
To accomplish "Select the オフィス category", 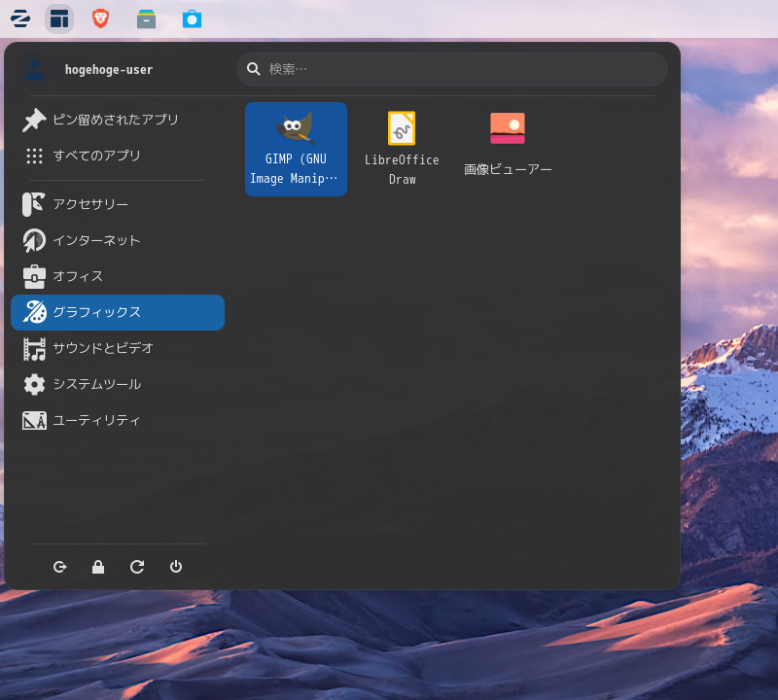I will click(118, 276).
